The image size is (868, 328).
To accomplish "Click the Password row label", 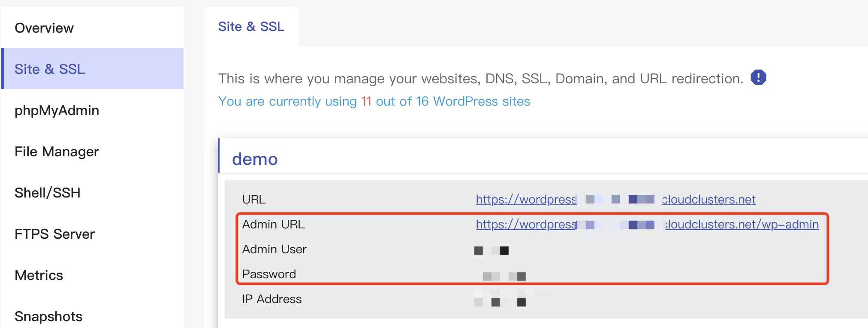I will pyautogui.click(x=269, y=274).
